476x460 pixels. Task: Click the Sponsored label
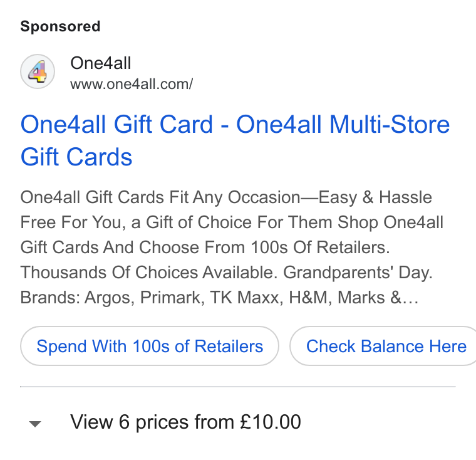60,26
